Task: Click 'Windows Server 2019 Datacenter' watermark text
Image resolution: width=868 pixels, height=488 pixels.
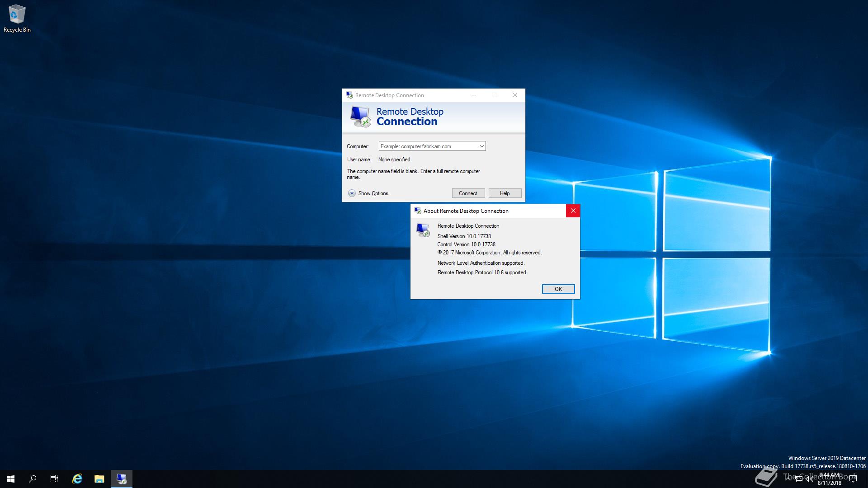Action: pos(827,458)
